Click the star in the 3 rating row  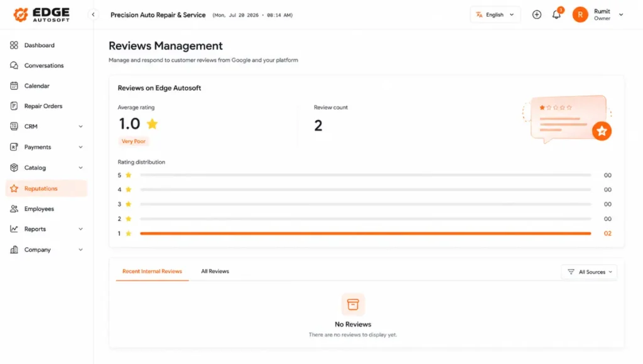click(128, 204)
